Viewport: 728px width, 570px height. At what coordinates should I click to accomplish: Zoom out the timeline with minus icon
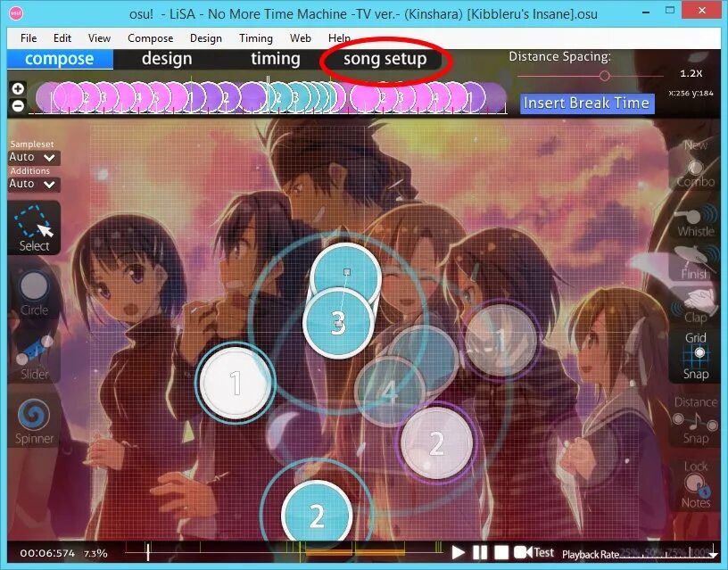pyautogui.click(x=18, y=106)
